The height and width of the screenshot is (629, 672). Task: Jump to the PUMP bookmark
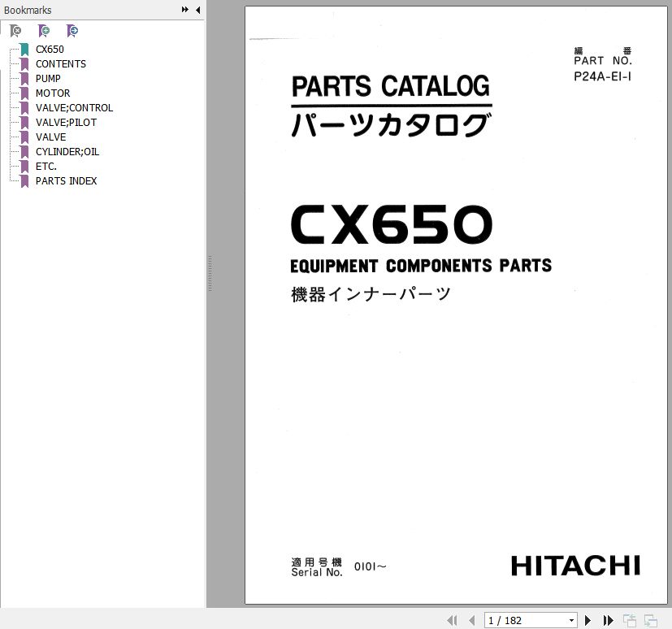[48, 78]
